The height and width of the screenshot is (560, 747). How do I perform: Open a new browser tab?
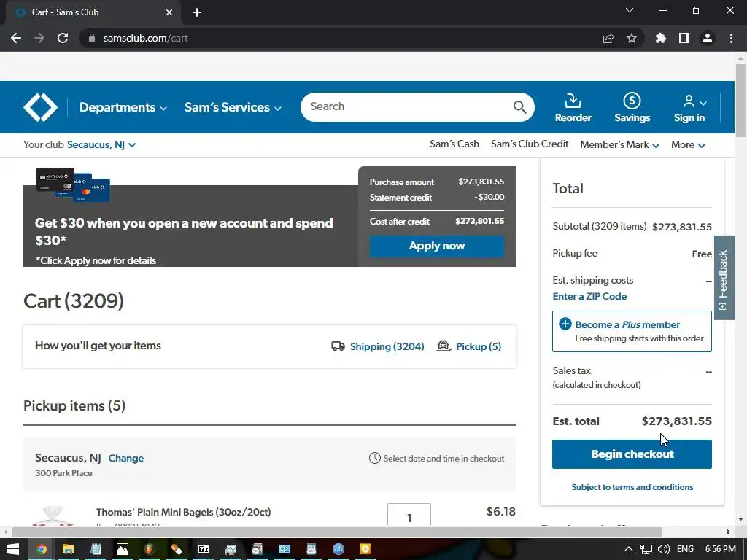(197, 12)
